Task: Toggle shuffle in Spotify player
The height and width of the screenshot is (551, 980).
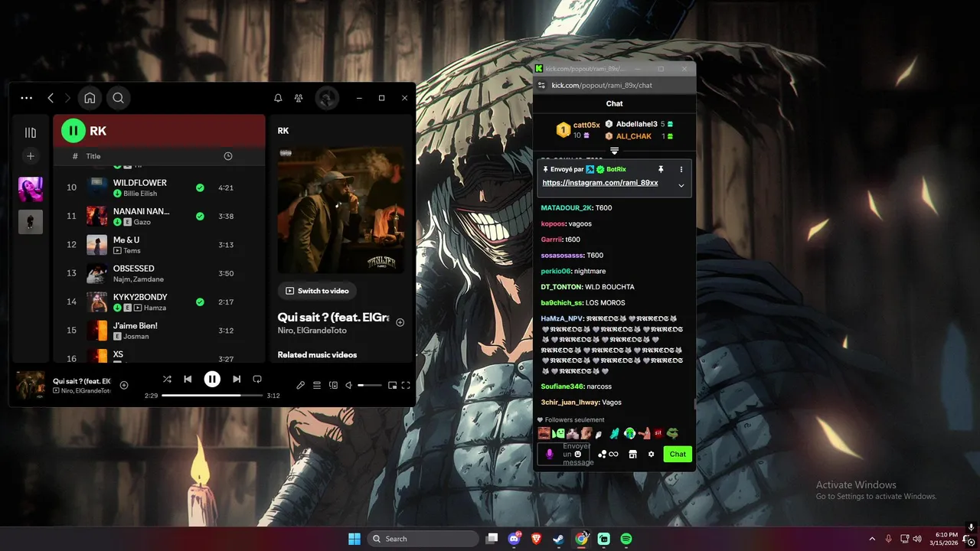Action: (167, 379)
